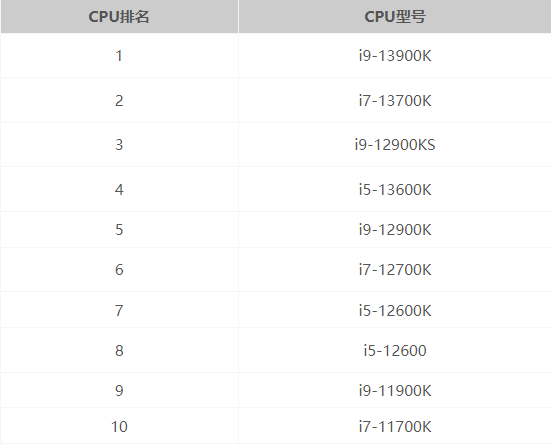Click the i5-12600K entry
Viewport: 551px width, 445px height.
(395, 310)
